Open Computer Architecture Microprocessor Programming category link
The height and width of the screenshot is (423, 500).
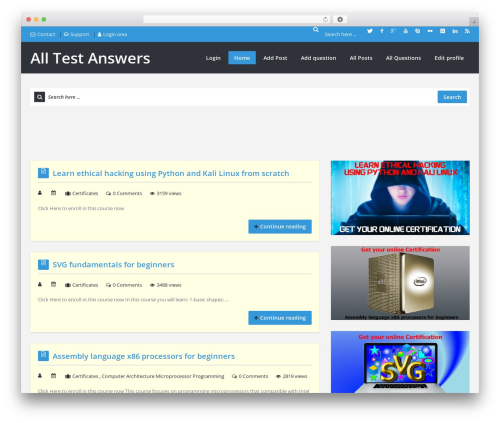pos(163,376)
